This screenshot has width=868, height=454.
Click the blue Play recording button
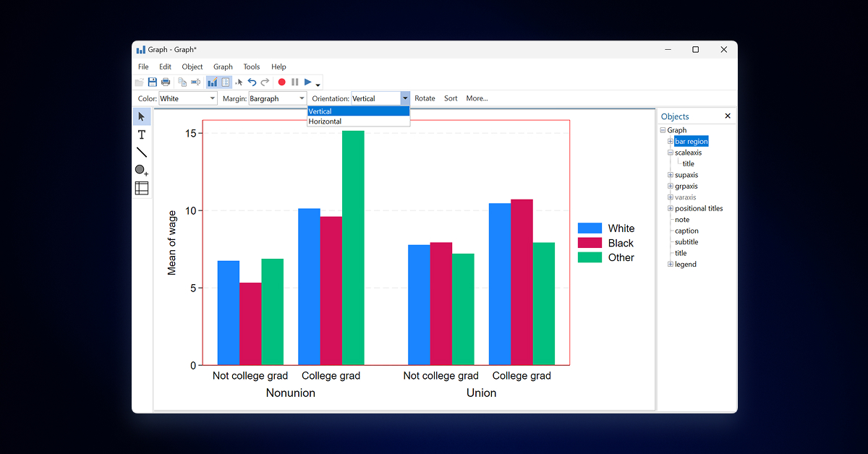pos(308,82)
